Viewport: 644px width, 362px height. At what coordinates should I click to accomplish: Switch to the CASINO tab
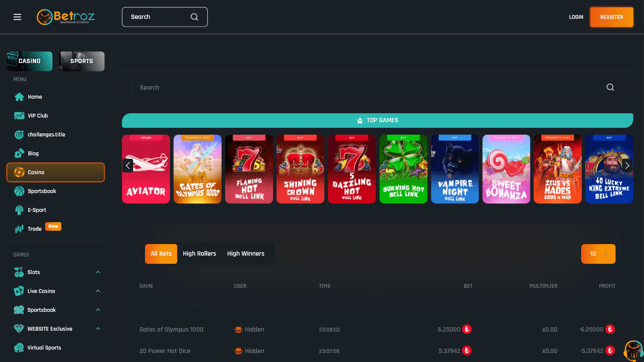(30, 61)
